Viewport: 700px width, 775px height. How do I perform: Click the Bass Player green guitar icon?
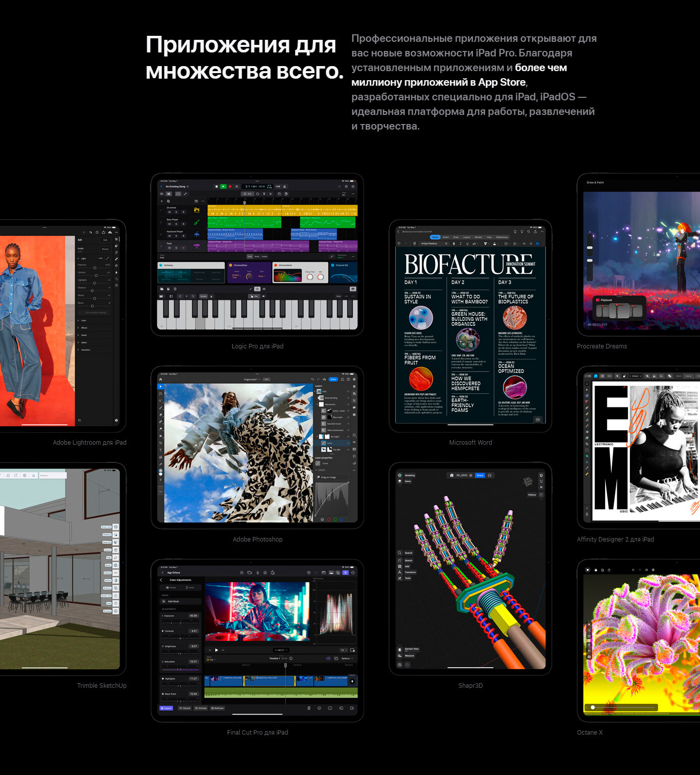[x=197, y=222]
